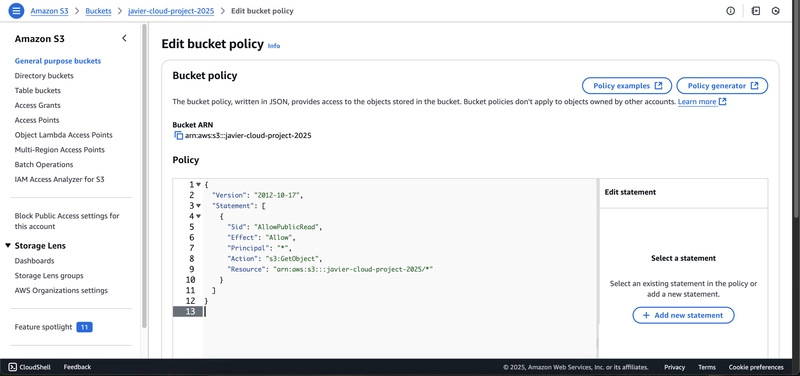This screenshot has height=376, width=800.
Task: Click the info circle icon in top bar
Action: 731,11
